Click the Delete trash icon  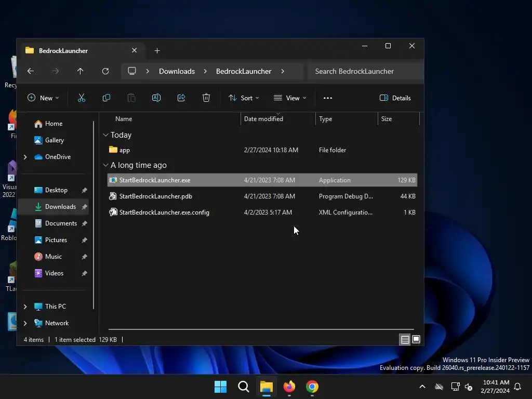click(x=206, y=98)
